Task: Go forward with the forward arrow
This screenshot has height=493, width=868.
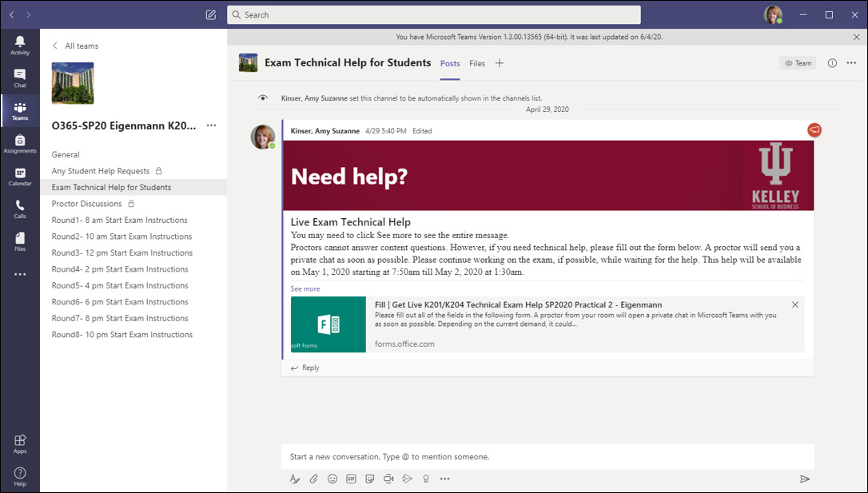Action: [29, 15]
